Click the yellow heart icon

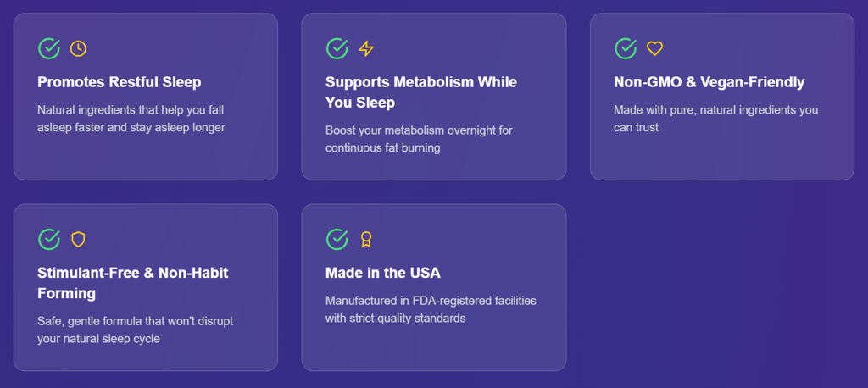point(655,48)
